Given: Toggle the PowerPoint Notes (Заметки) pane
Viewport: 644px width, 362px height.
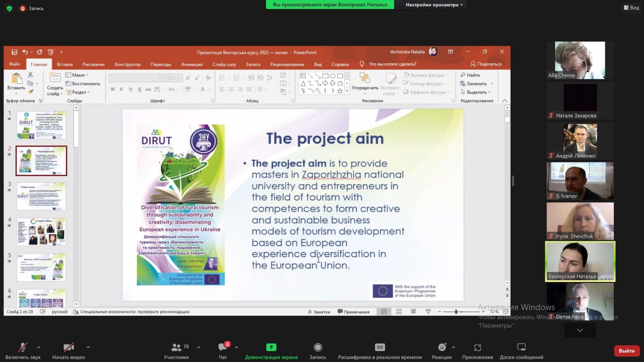Looking at the screenshot, I should pos(319,312).
